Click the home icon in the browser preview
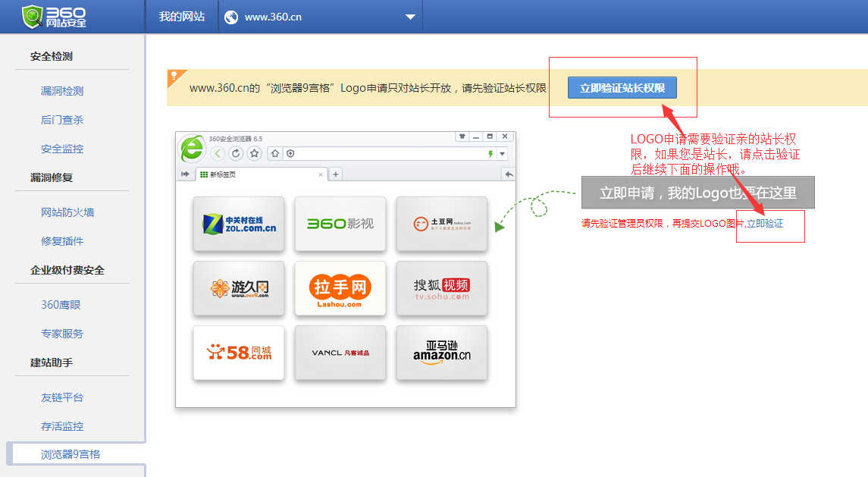 [275, 153]
